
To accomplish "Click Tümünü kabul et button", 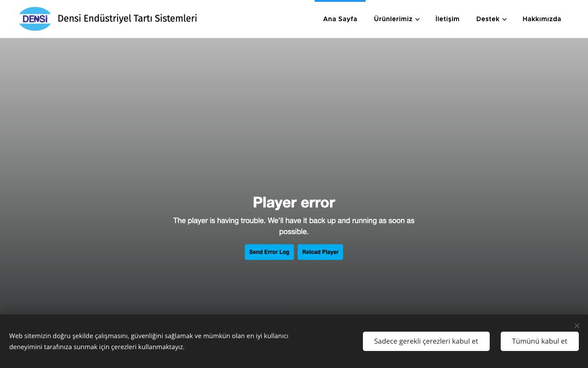I will [x=540, y=341].
